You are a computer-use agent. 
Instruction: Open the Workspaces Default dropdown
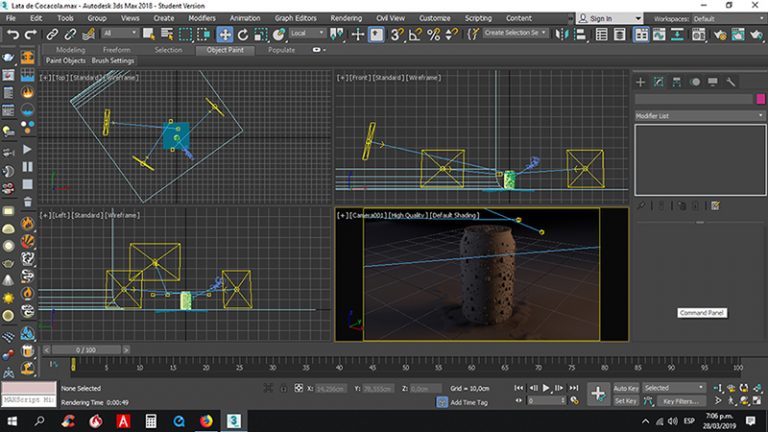click(728, 19)
